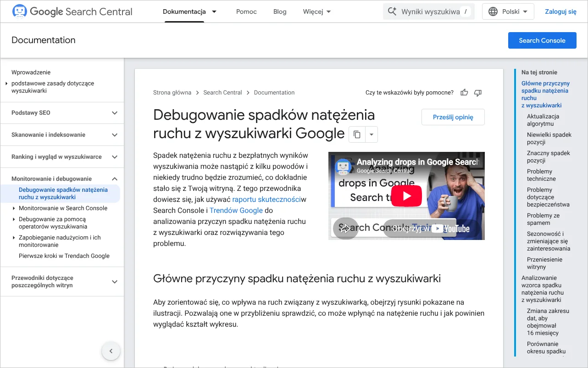588x368 pixels.
Task: Expand Przewodniki dotyczące poszczególnych witryn
Action: [x=115, y=282]
